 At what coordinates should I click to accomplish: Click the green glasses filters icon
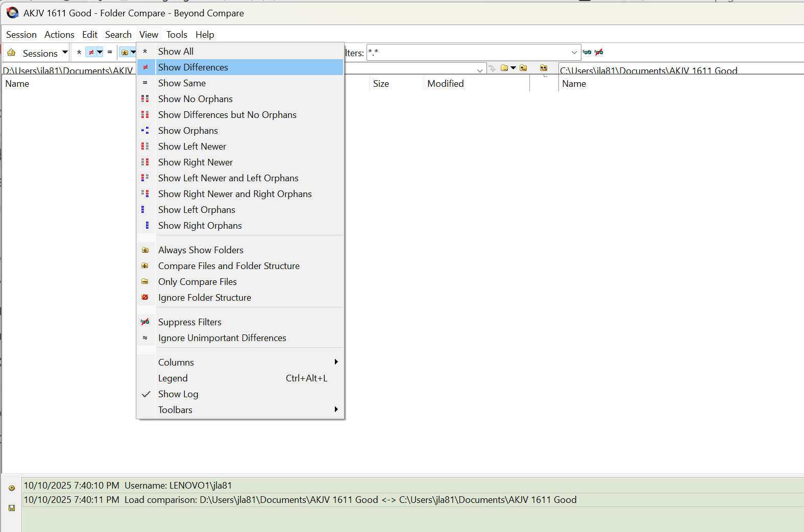[x=587, y=52]
